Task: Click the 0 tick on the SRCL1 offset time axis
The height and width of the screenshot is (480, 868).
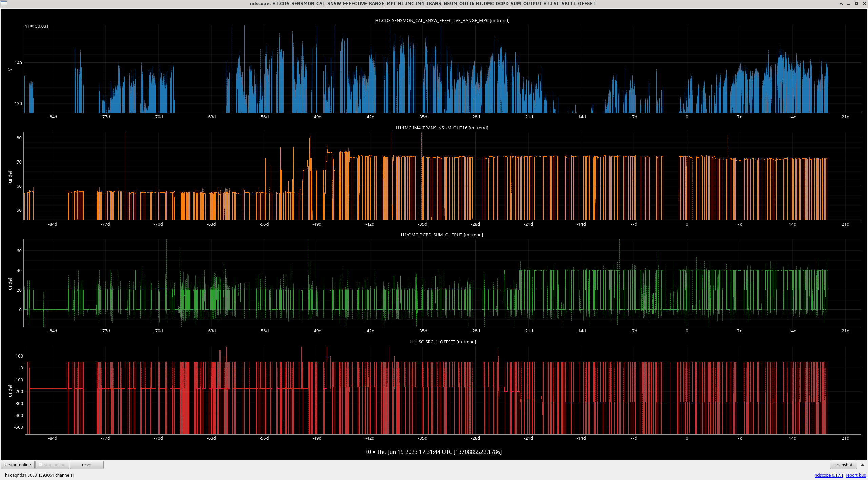Action: pyautogui.click(x=687, y=438)
